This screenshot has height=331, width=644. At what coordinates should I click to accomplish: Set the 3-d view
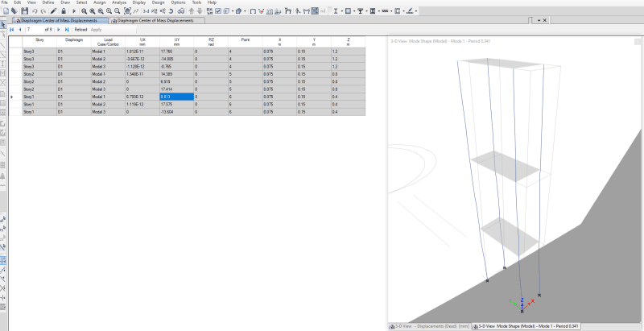click(x=146, y=11)
